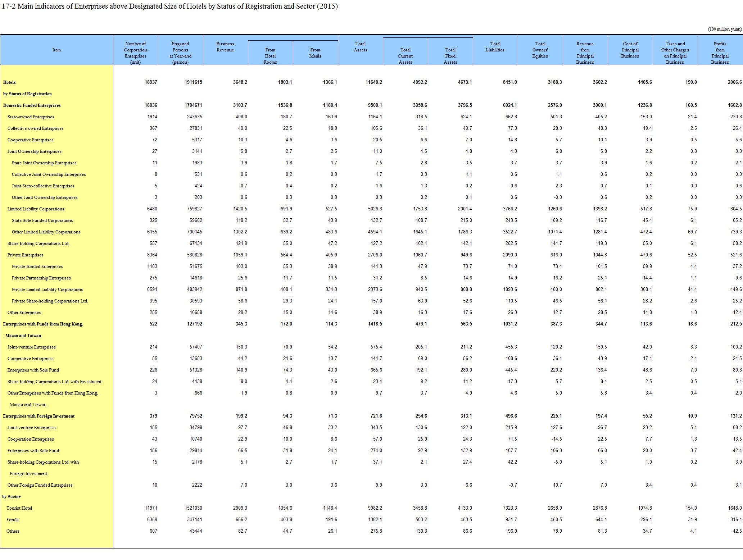This screenshot has width=743, height=560.
Task: Select the 'Private Enterprises' row label
Action: [x=25, y=255]
